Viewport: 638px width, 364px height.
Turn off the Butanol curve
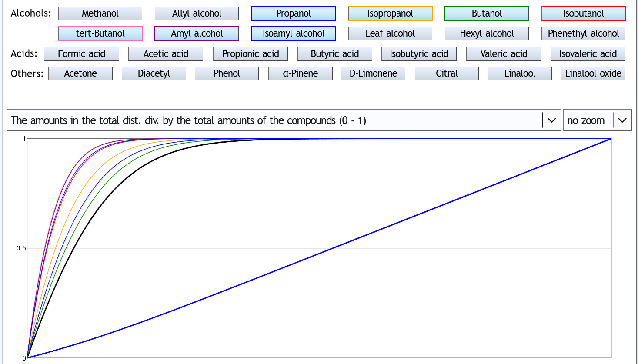(x=487, y=13)
